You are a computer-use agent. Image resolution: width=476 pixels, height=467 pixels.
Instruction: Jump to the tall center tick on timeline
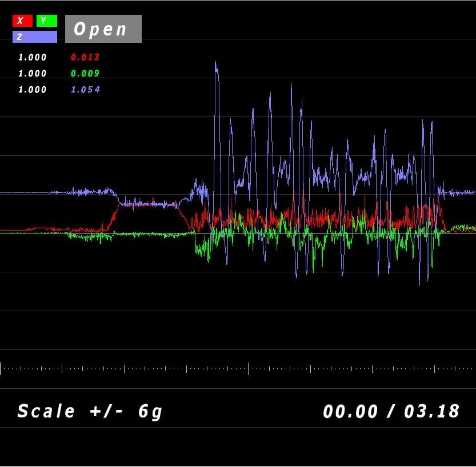(248, 368)
